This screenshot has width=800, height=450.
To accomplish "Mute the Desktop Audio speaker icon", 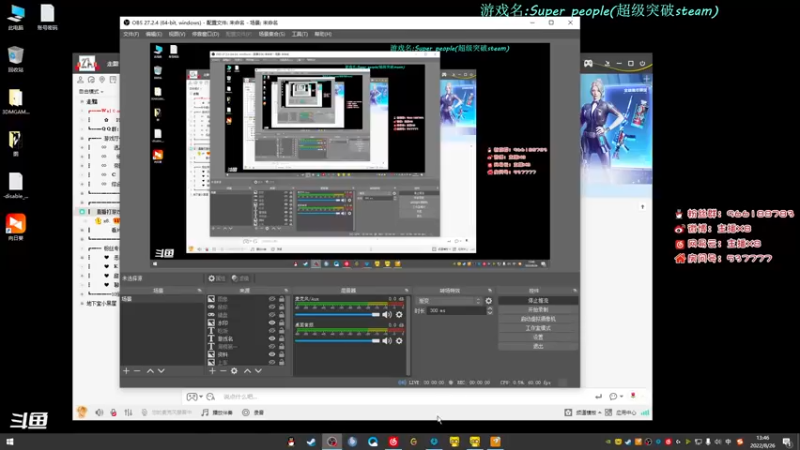I will click(387, 341).
